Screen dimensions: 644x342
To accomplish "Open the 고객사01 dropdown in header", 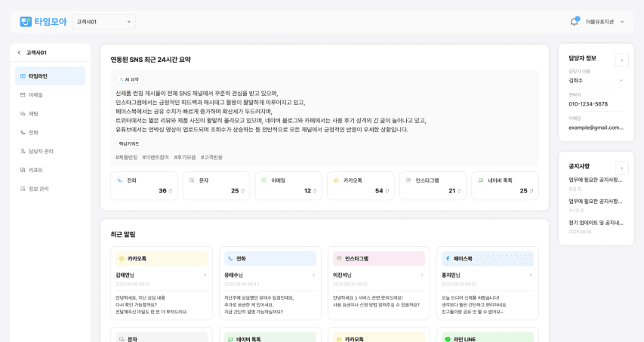I will (x=103, y=22).
